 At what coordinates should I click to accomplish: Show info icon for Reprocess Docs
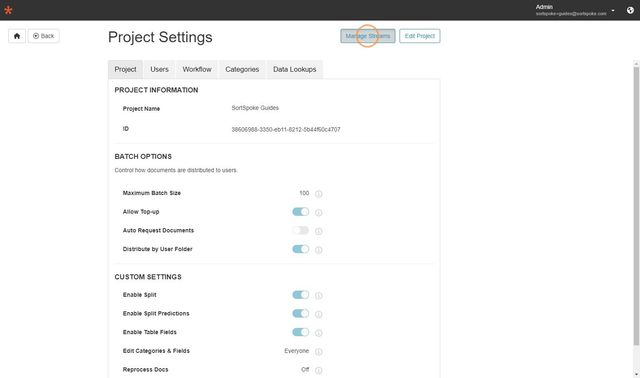tap(319, 370)
